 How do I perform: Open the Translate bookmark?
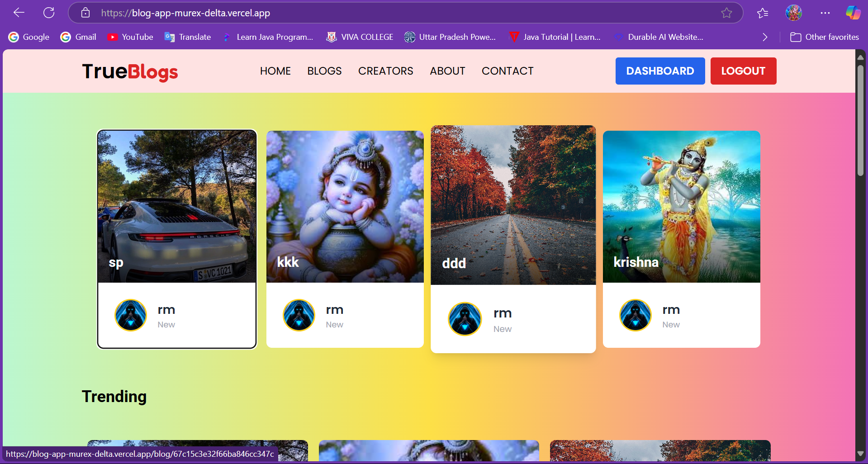point(188,37)
